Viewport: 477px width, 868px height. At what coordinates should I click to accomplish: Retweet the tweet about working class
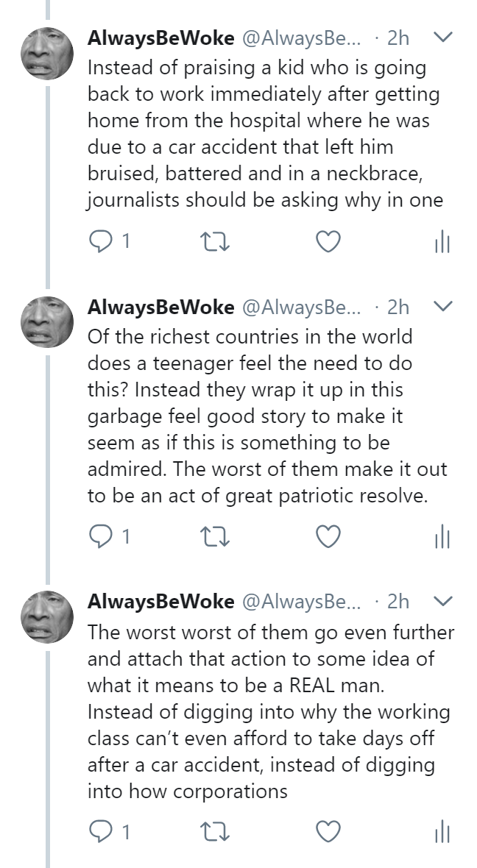213,831
